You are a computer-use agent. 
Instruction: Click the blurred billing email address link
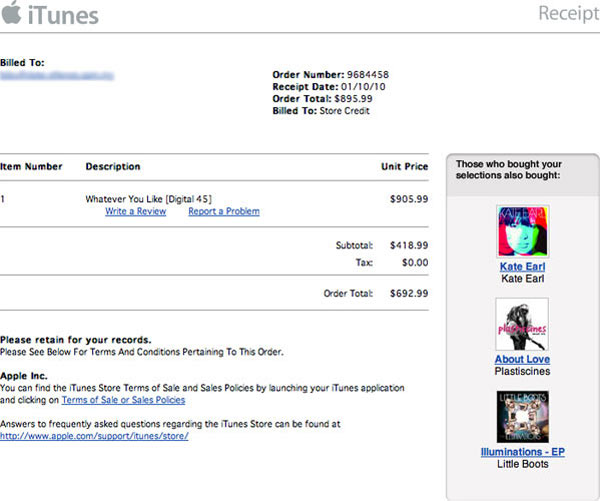[56, 75]
